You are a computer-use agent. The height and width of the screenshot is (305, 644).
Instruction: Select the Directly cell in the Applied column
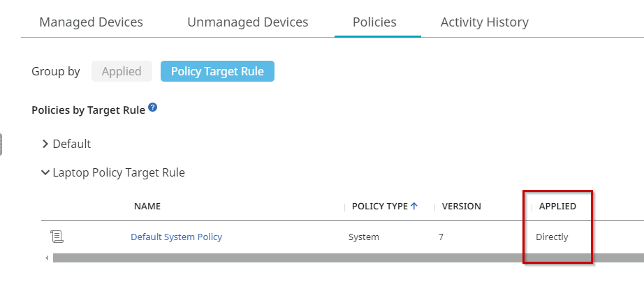552,237
